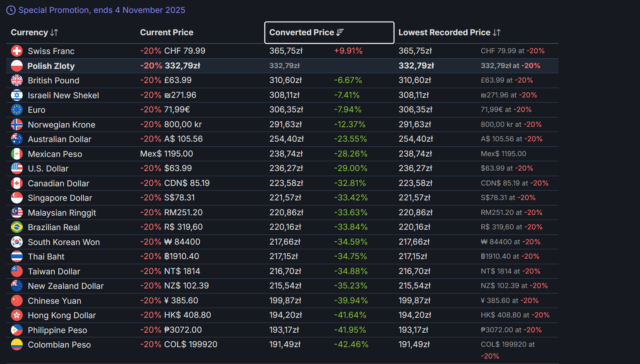
Task: Click the clock icon beside Special Promotion
Action: 11,10
